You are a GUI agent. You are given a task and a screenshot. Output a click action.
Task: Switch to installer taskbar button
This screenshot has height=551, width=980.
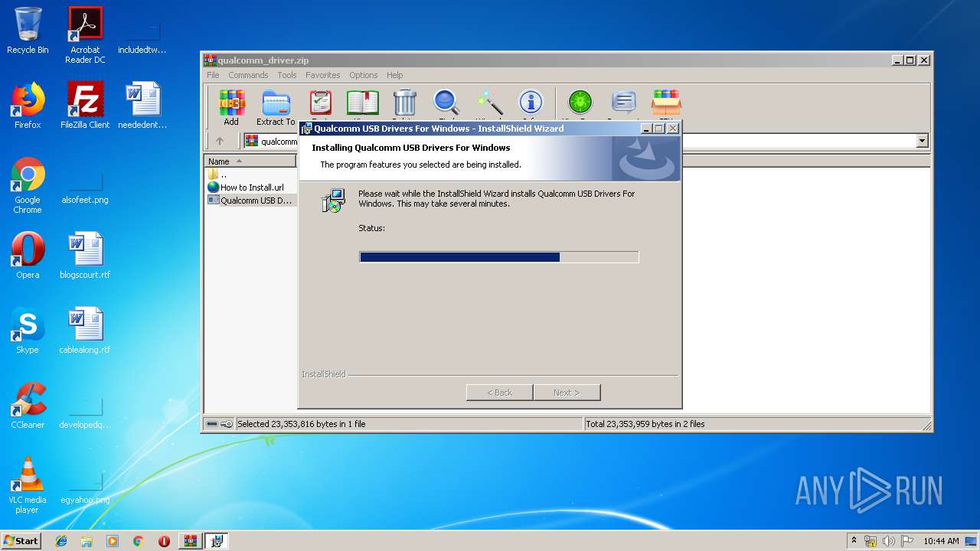[217, 541]
